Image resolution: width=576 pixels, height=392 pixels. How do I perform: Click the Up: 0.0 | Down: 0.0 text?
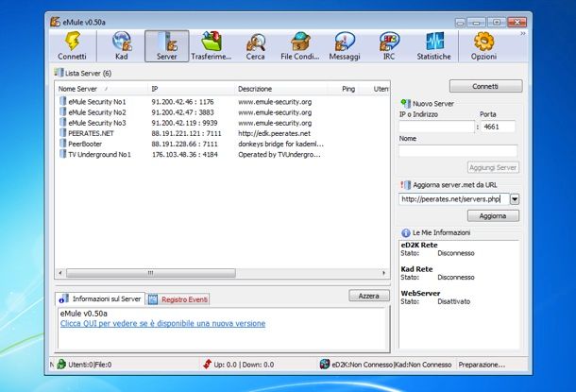point(244,365)
